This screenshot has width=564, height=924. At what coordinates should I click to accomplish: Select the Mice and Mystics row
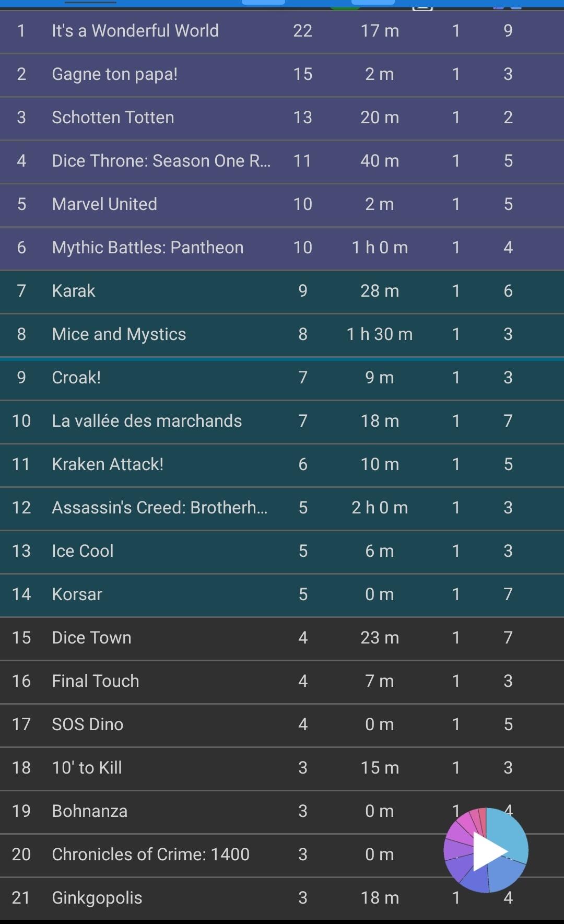282,335
